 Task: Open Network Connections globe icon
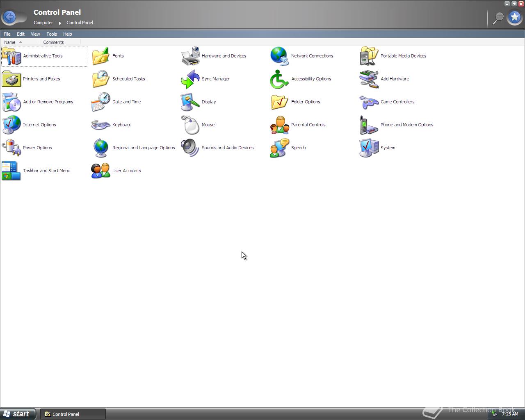(280, 56)
